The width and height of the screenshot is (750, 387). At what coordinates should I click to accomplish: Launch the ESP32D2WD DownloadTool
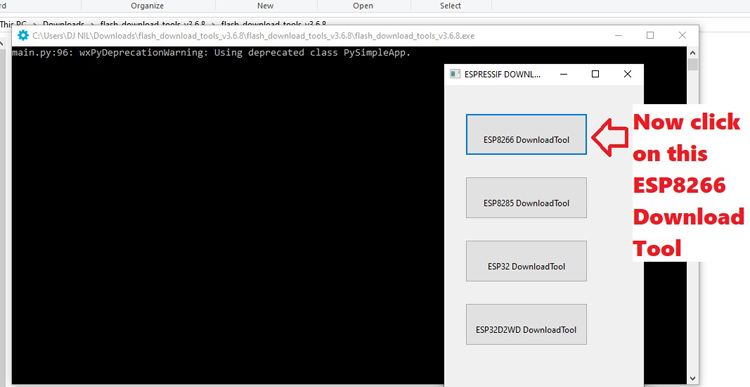(x=526, y=324)
